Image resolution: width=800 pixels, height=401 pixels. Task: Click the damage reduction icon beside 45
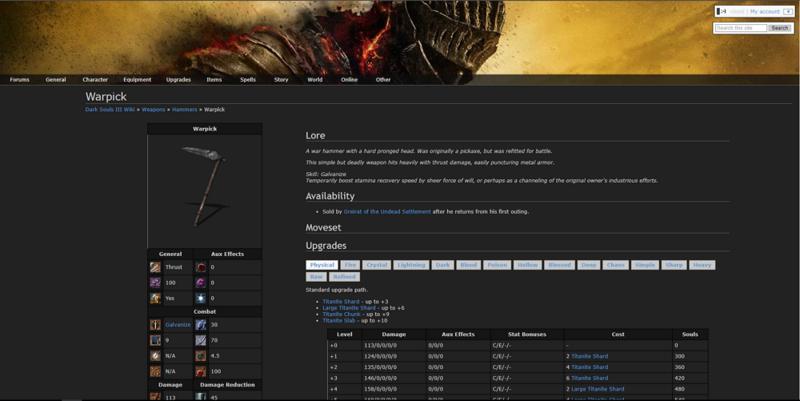201,396
